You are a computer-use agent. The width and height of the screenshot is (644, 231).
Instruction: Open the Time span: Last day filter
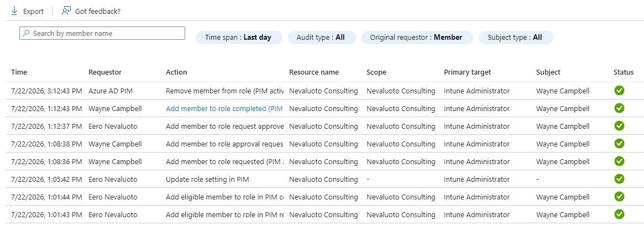tap(239, 38)
